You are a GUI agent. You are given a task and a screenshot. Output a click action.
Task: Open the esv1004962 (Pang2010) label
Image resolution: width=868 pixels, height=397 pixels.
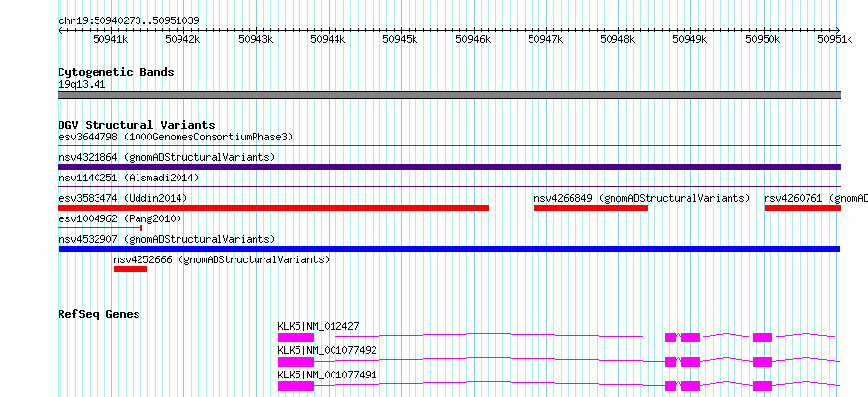coord(120,218)
